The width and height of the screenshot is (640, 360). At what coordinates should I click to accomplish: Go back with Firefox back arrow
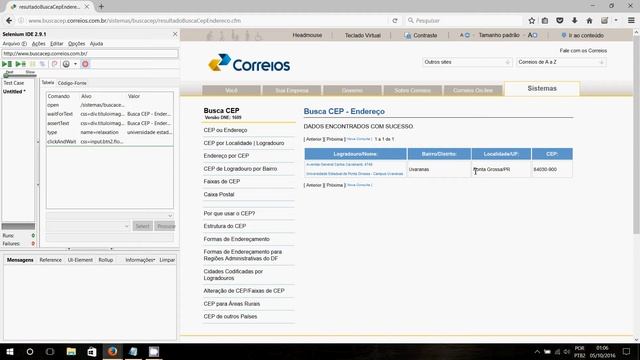[x=9, y=20]
